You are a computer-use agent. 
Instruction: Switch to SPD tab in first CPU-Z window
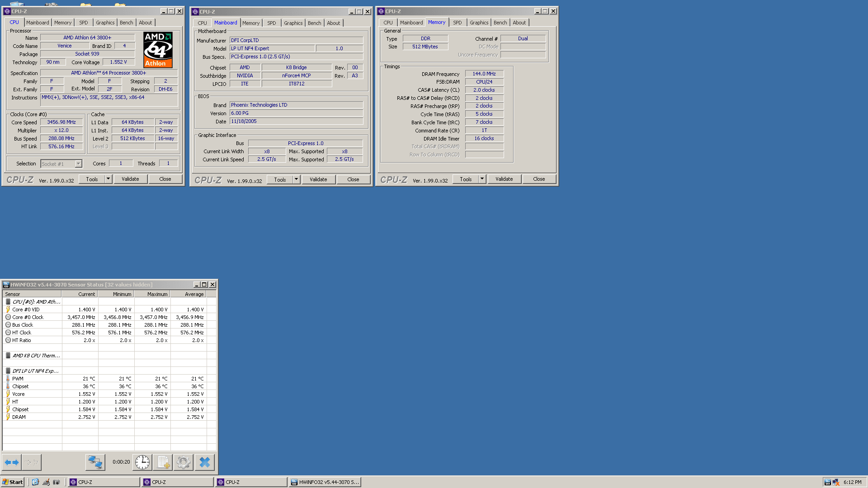pos(84,23)
